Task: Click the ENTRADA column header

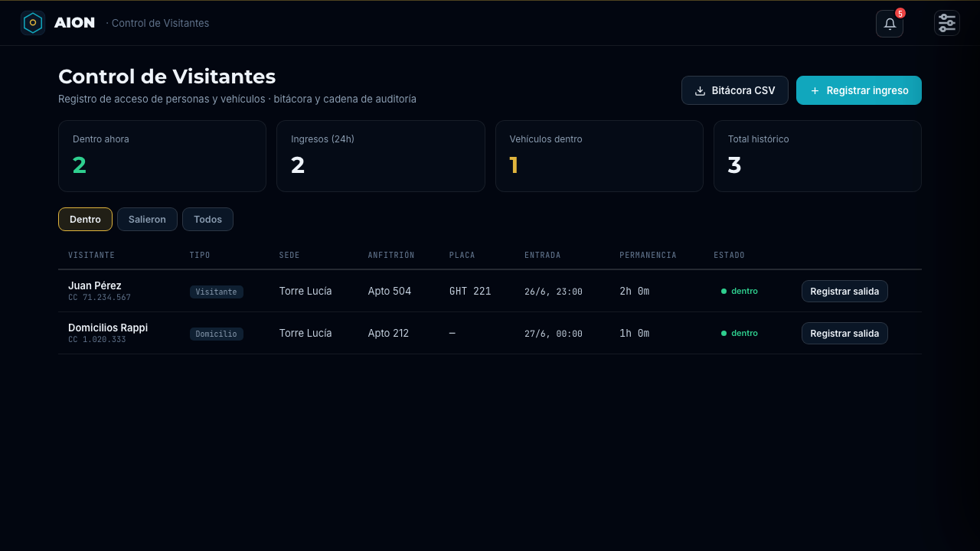Action: 543,256
